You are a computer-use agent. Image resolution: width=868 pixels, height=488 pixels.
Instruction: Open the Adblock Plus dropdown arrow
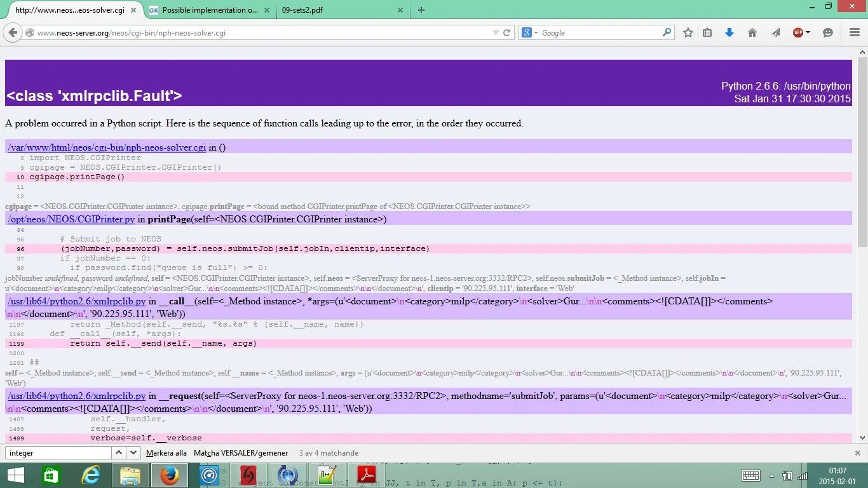point(808,33)
